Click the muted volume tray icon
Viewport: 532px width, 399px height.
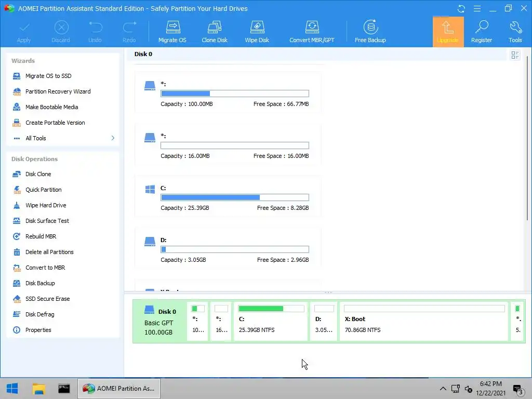click(x=469, y=389)
